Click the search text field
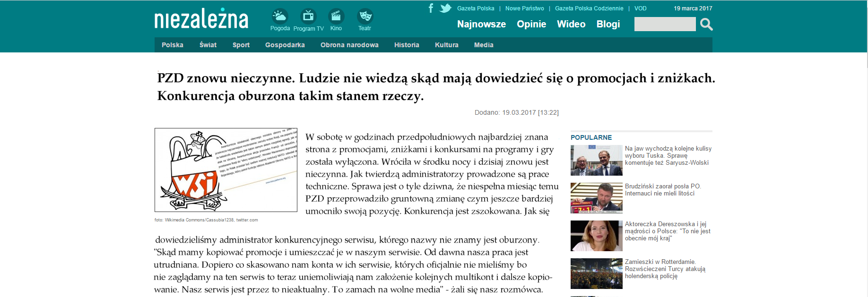 point(665,24)
